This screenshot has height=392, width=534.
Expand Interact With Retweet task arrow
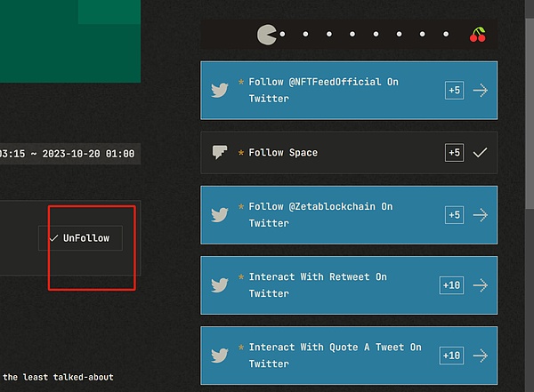[481, 285]
